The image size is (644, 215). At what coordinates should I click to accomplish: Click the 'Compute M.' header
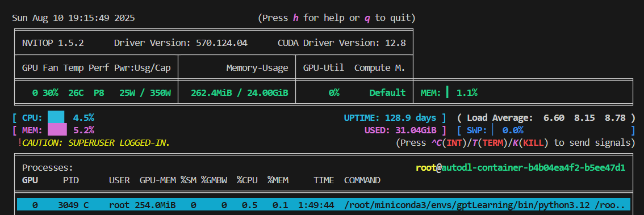[x=380, y=68]
